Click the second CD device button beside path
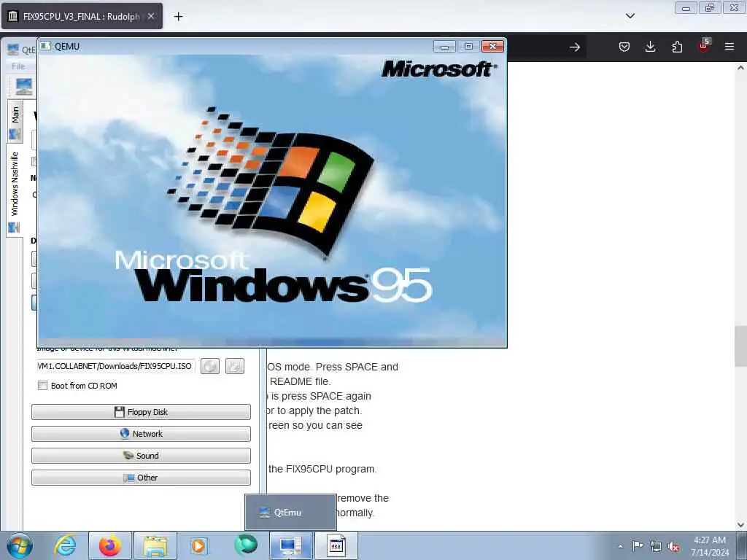This screenshot has width=747, height=560. point(234,366)
